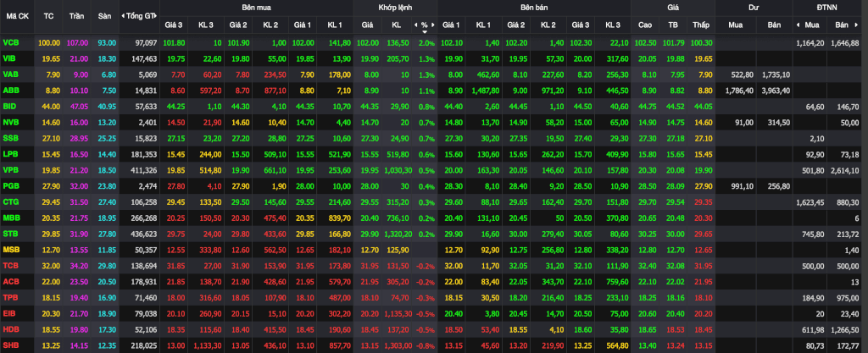Click VCB percent change 2.0%

click(427, 42)
